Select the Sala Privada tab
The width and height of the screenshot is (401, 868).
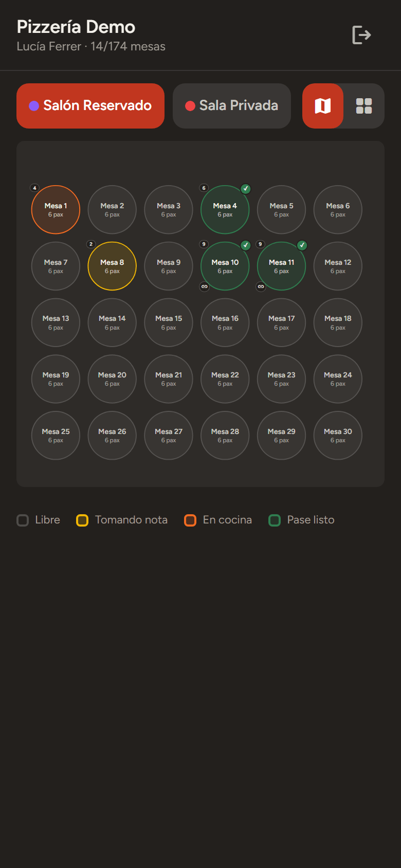[232, 106]
